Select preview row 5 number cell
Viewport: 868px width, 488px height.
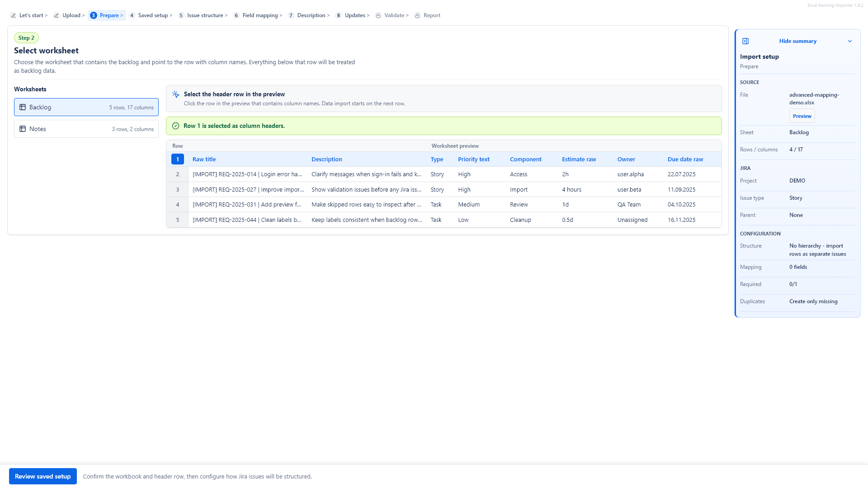[178, 220]
